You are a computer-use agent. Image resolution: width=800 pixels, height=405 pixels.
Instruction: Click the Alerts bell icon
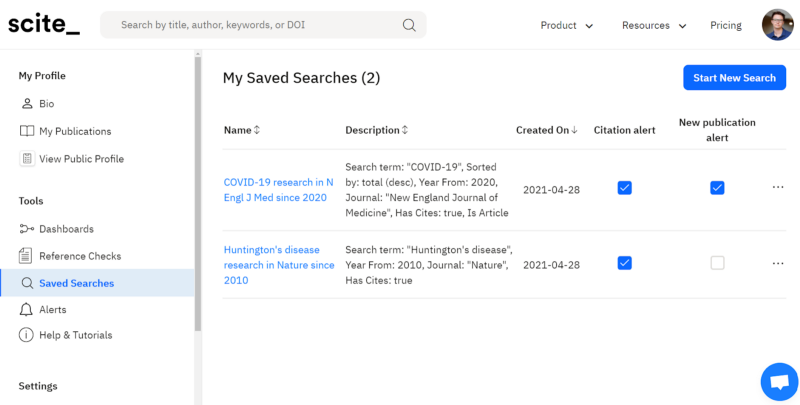[x=27, y=310]
